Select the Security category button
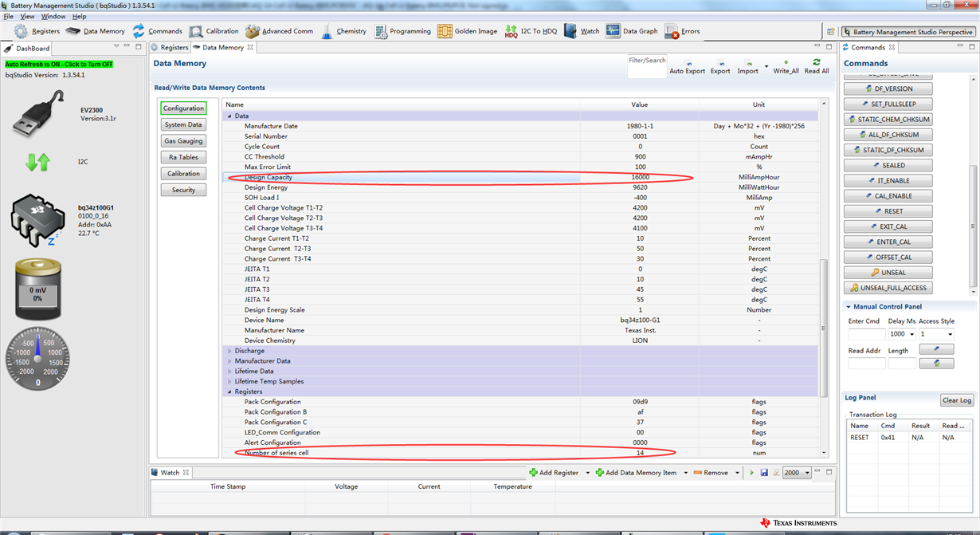980x535 pixels. [184, 190]
